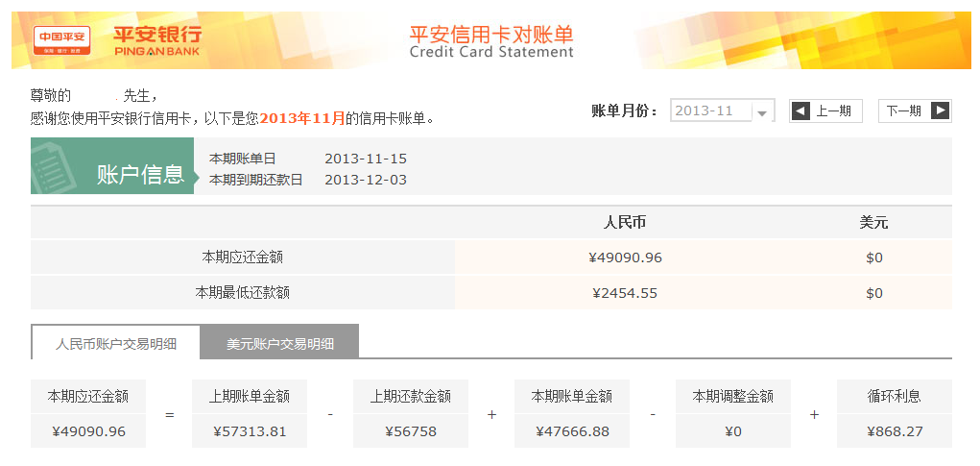
Task: Click the Credit Card Statement subtitle
Action: [491, 52]
